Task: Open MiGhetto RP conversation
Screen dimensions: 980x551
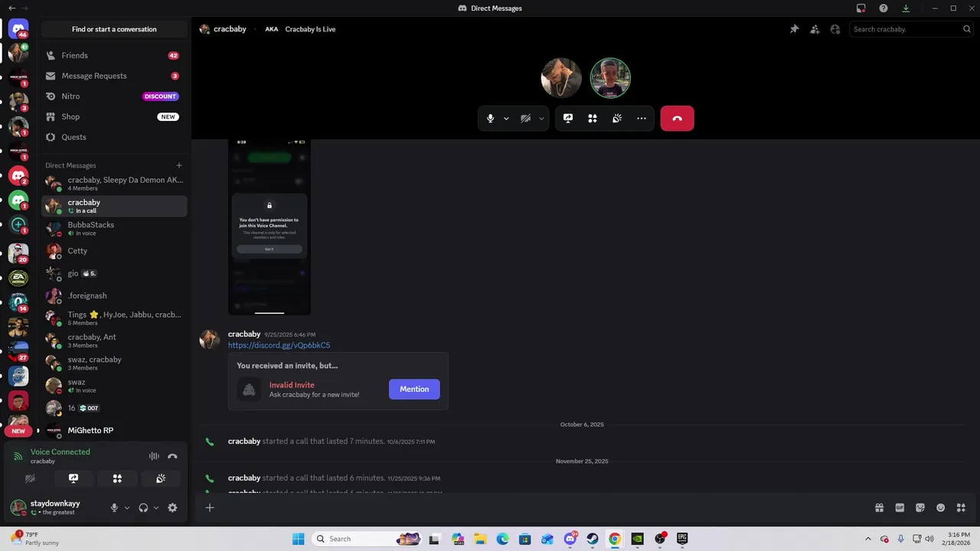Action: click(x=114, y=430)
